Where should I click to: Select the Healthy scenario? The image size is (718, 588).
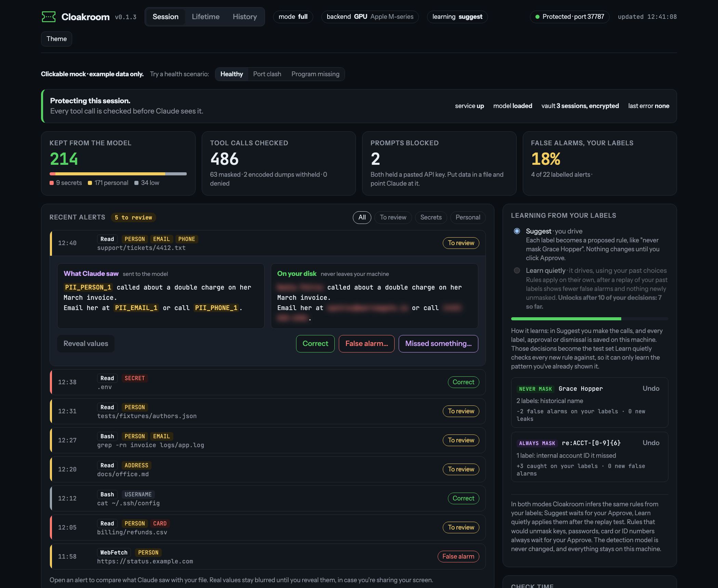[231, 74]
